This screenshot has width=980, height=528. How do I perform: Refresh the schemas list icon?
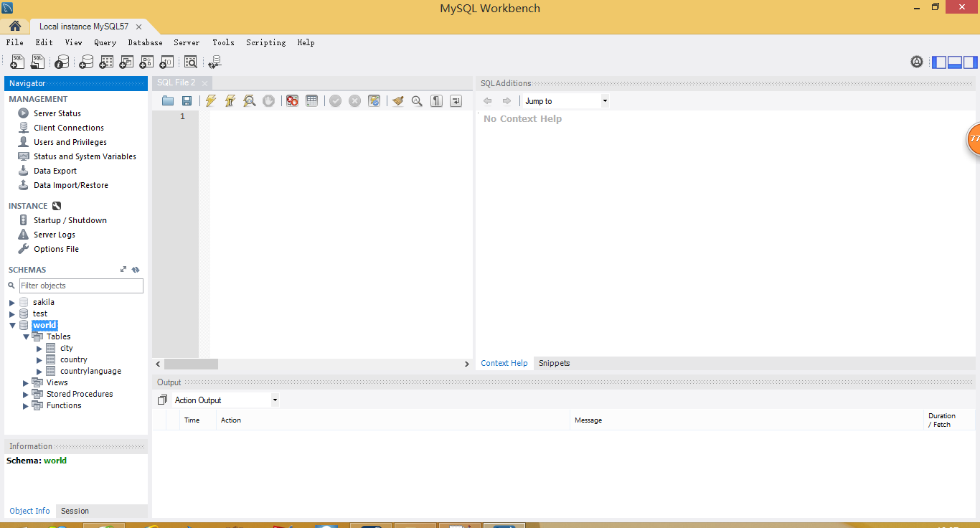point(136,270)
